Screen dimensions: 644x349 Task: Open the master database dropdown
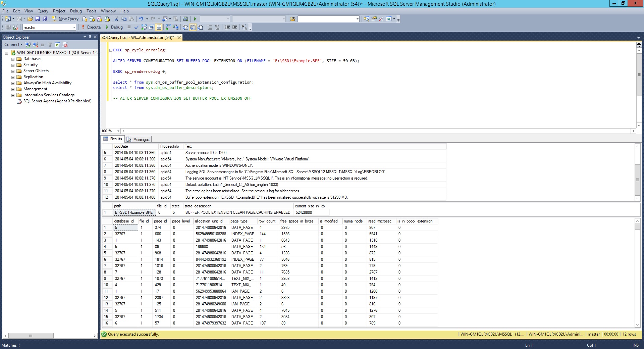coord(74,28)
